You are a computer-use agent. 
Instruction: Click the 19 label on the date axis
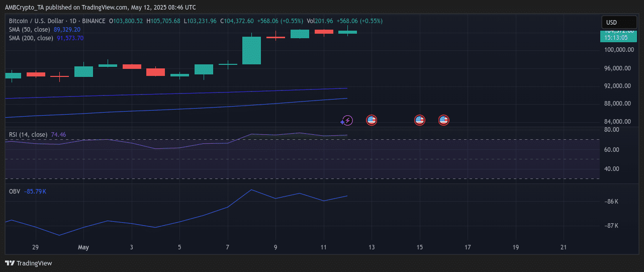(515, 247)
